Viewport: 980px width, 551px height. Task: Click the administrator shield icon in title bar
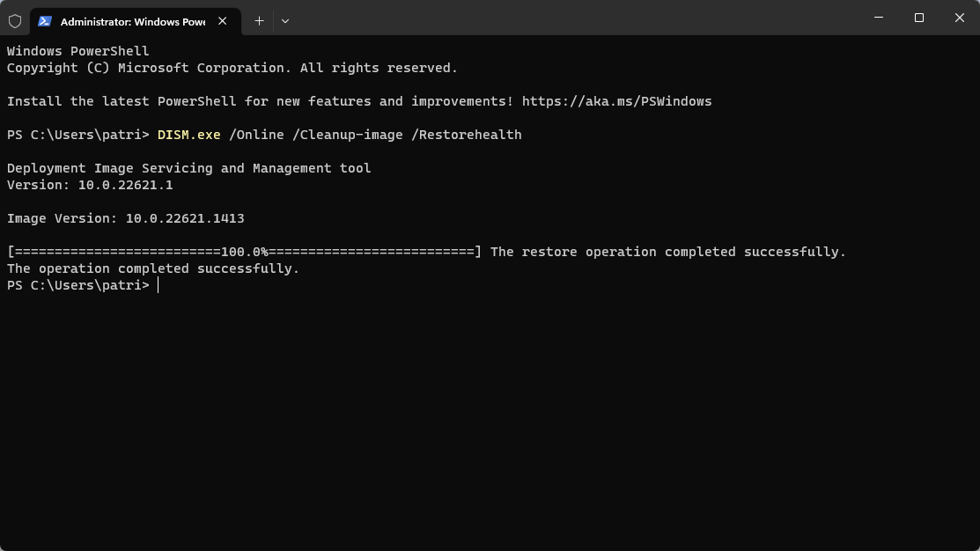[x=15, y=21]
